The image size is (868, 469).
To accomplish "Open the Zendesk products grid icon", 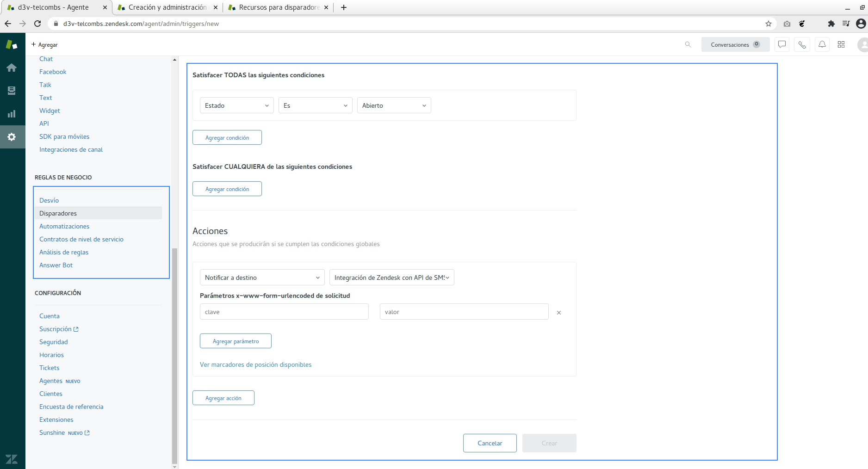I will tap(841, 44).
